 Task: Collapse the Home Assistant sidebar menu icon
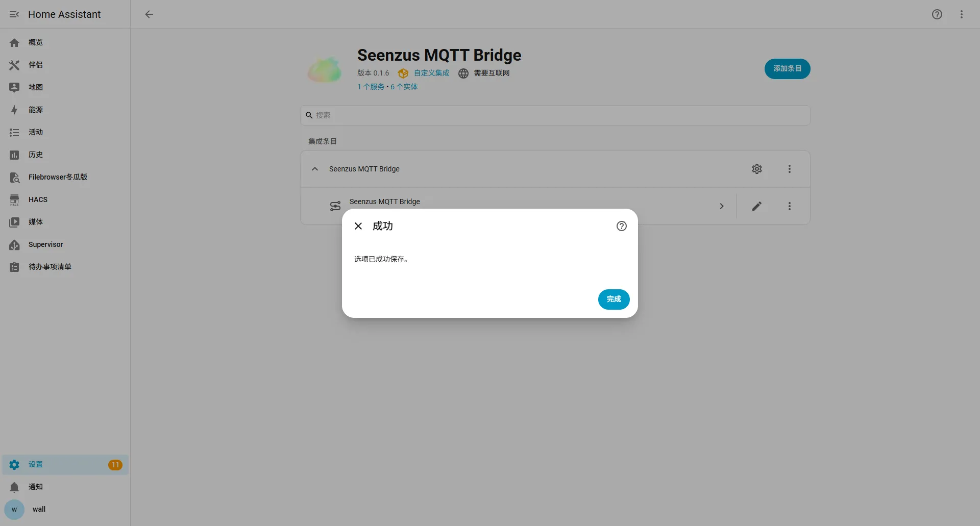[x=14, y=14]
